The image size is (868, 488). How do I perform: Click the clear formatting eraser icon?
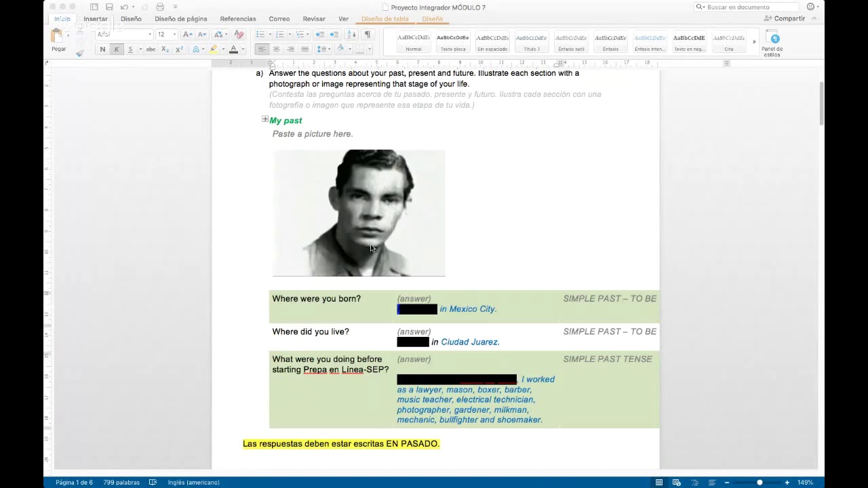coord(239,34)
